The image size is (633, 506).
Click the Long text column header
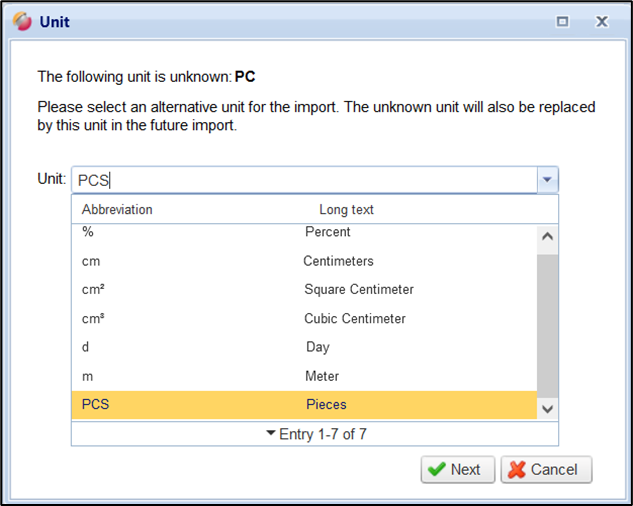tap(346, 209)
